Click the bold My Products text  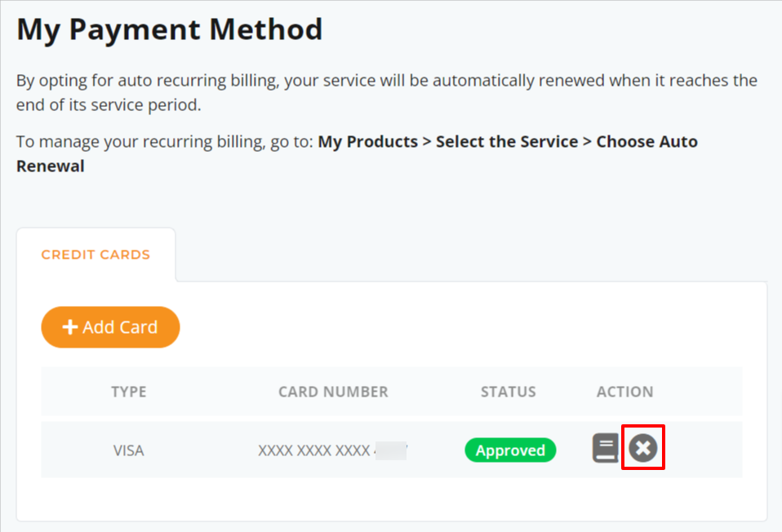(x=368, y=142)
